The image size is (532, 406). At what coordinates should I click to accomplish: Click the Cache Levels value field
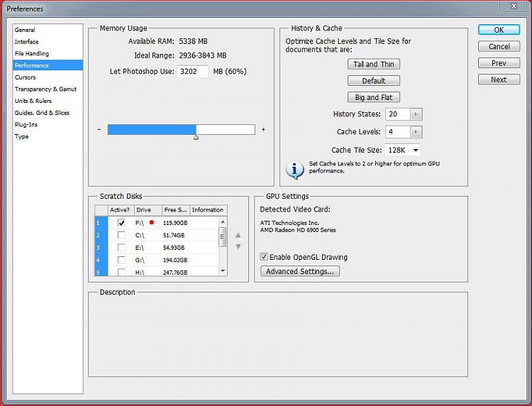tap(398, 132)
